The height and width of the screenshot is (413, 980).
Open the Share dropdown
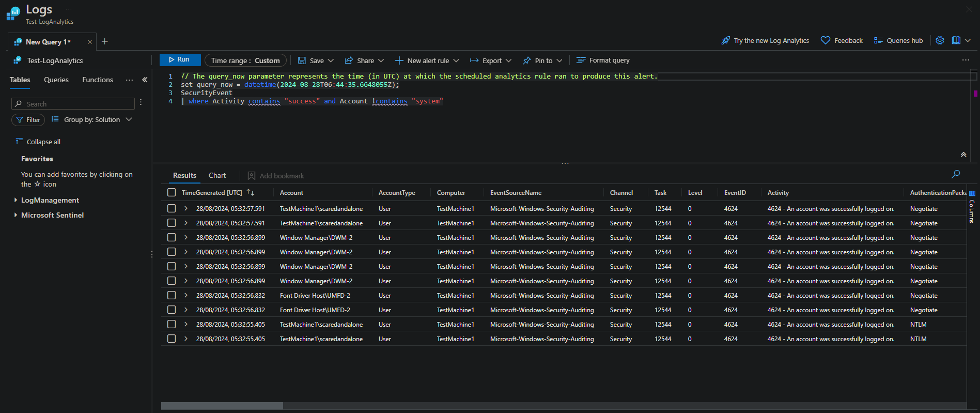364,60
